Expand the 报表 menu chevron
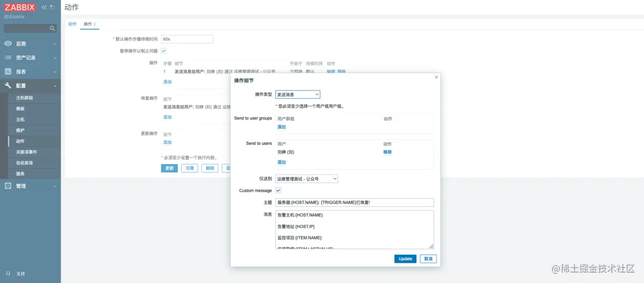This screenshot has height=283, width=644. pyautogui.click(x=55, y=72)
